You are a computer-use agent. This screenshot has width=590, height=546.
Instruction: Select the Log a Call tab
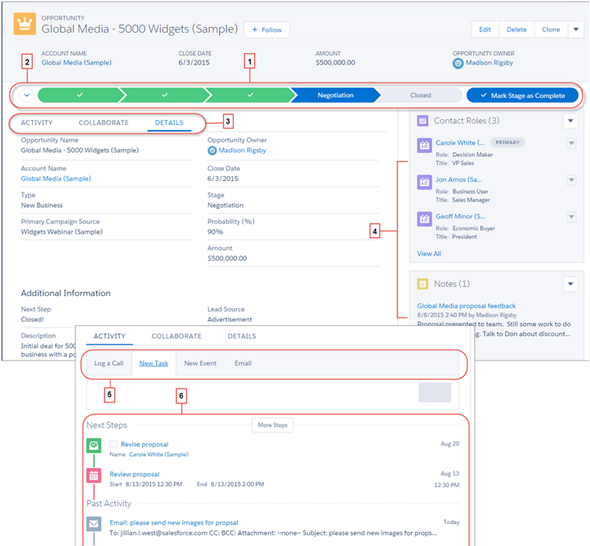coord(109,363)
